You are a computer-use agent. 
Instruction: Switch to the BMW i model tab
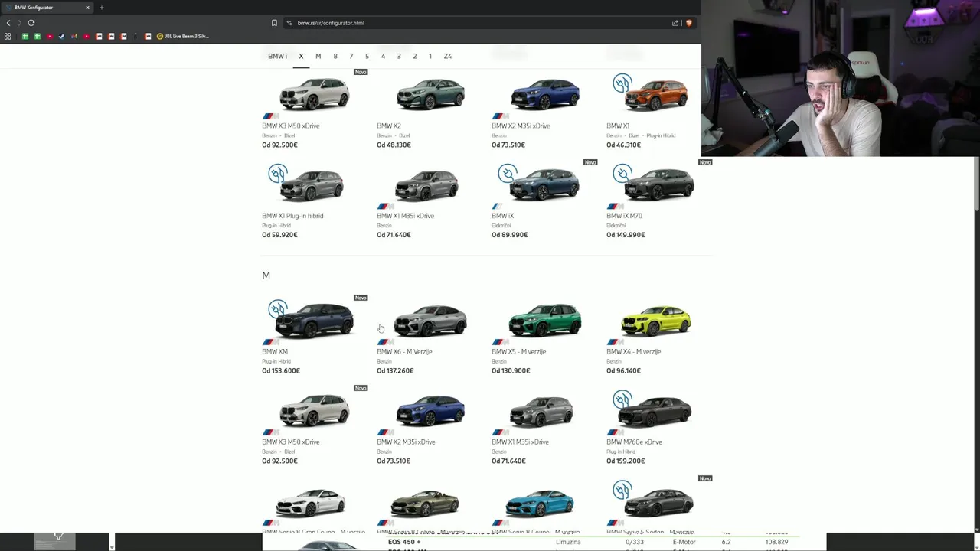(x=277, y=56)
